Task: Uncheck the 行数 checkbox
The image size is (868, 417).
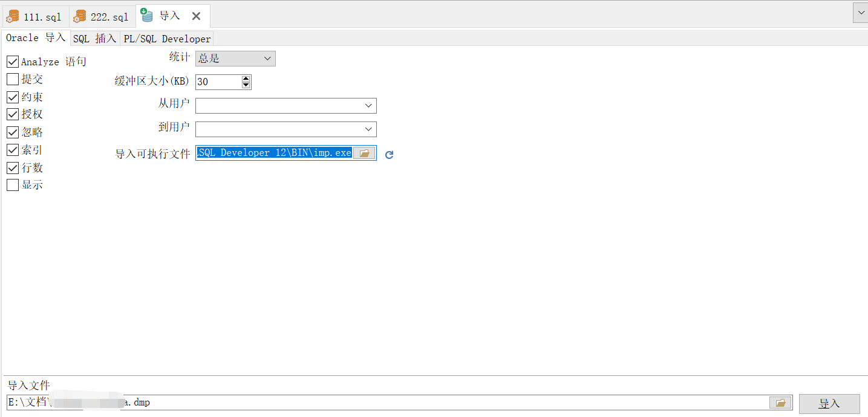Action: pyautogui.click(x=13, y=167)
